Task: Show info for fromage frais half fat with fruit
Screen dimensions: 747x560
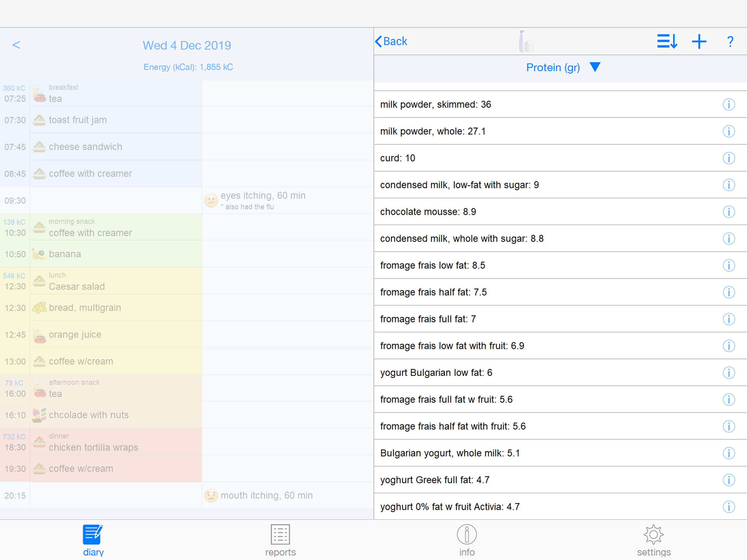Action: click(729, 426)
